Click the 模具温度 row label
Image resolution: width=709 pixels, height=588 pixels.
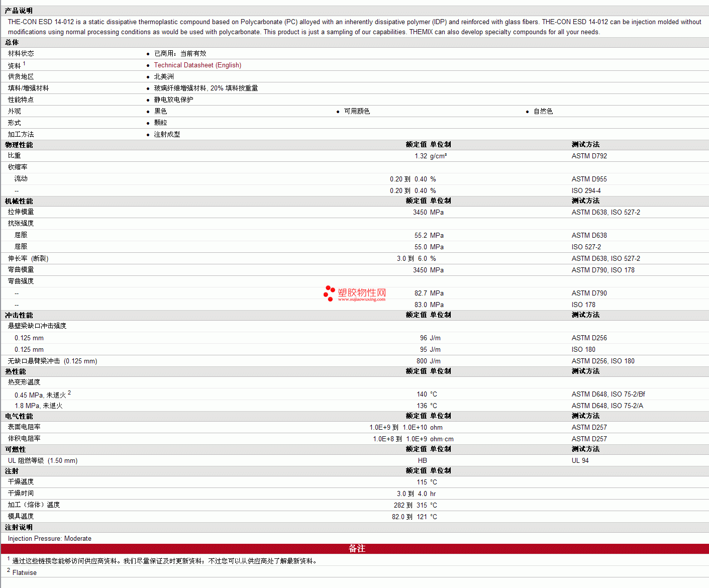[x=21, y=517]
